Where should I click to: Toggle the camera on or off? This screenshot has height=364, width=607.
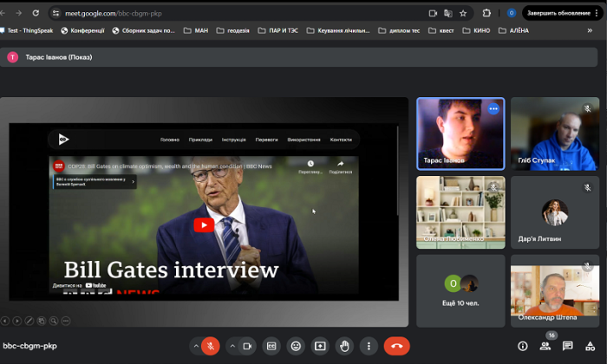click(x=247, y=346)
